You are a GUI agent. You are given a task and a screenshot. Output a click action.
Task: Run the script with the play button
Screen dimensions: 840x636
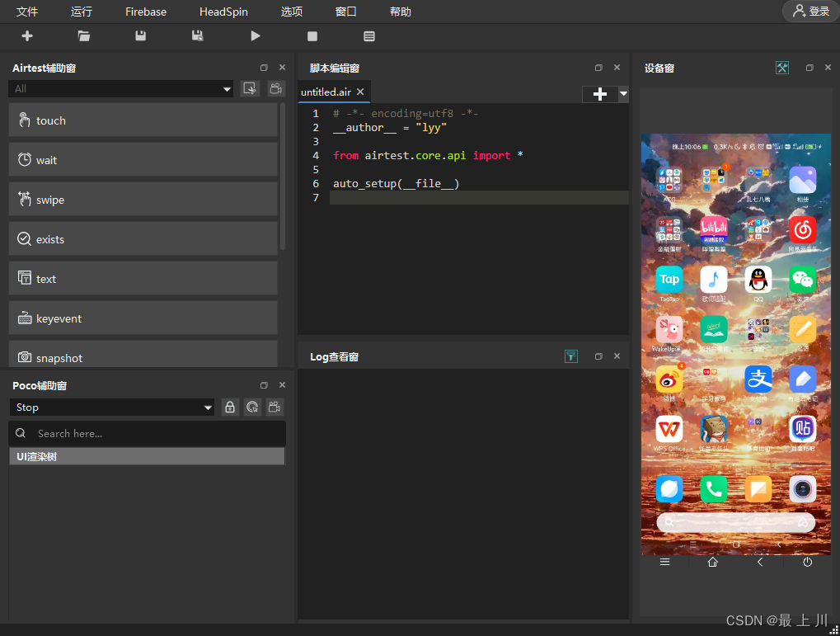pos(256,36)
